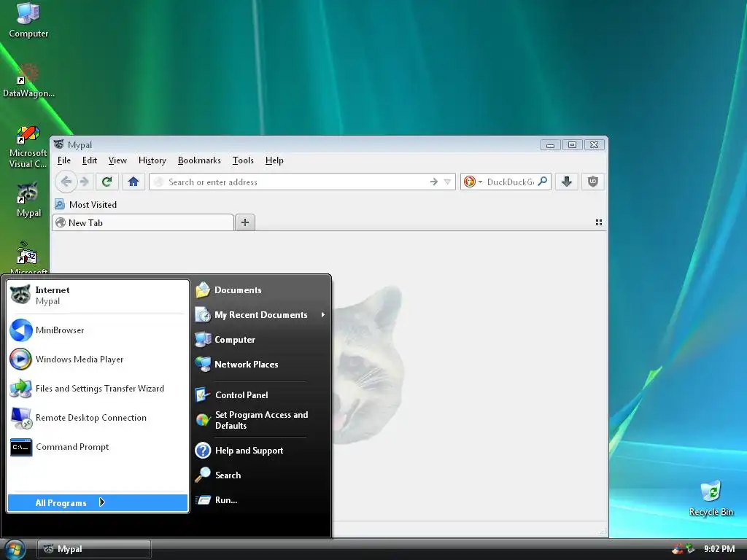Viewport: 747px width, 560px height.
Task: Close the Mypal window
Action: click(594, 145)
